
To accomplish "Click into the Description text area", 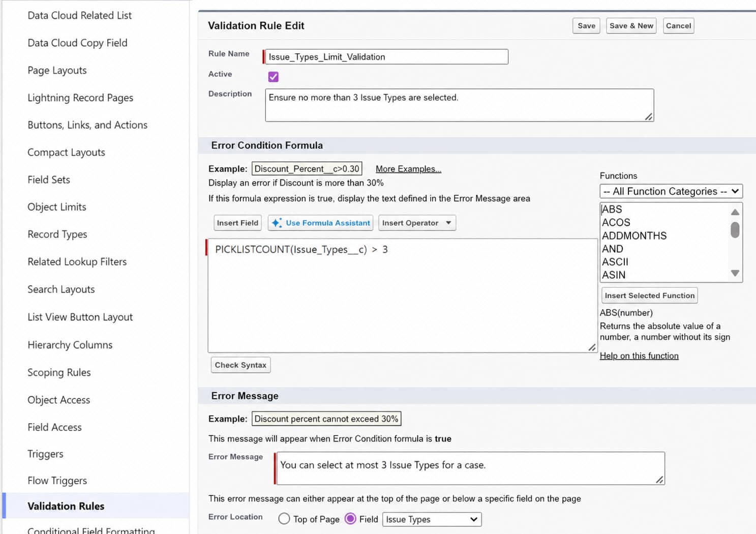I will [x=459, y=105].
